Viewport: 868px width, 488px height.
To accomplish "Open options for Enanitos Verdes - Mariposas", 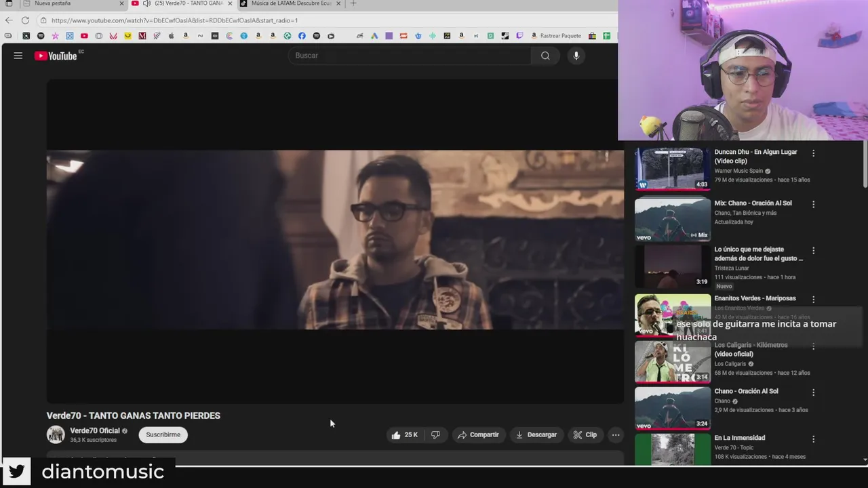I will pyautogui.click(x=813, y=299).
